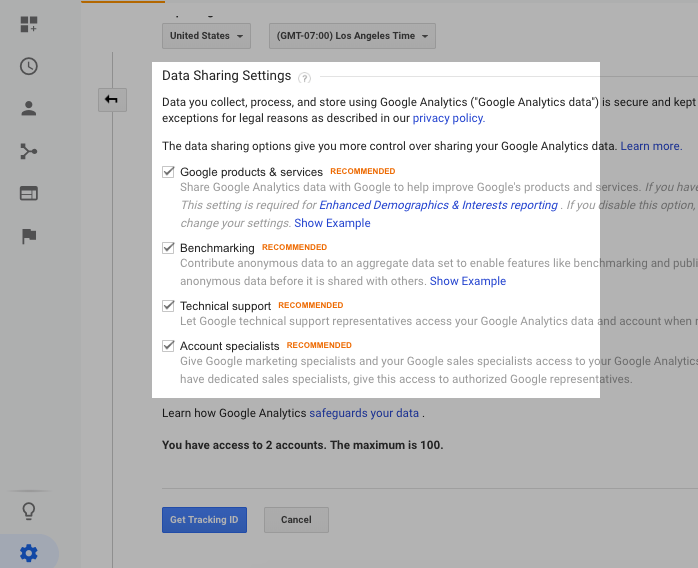Click the Cancel button
Screen dimensions: 698x568
(x=296, y=520)
